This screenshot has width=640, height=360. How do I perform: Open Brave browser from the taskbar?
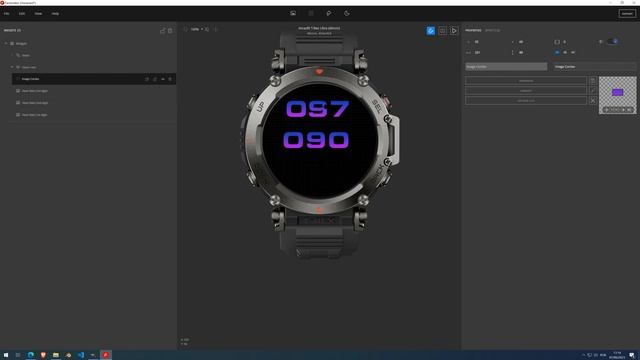pyautogui.click(x=43, y=355)
